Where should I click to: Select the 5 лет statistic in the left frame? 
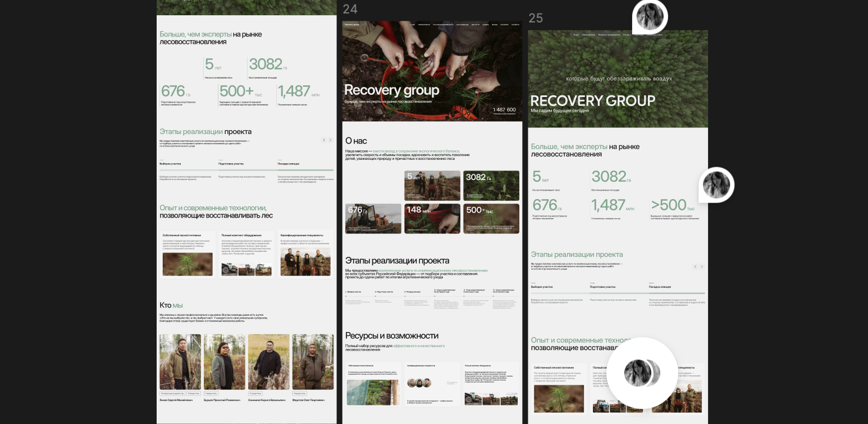(213, 64)
